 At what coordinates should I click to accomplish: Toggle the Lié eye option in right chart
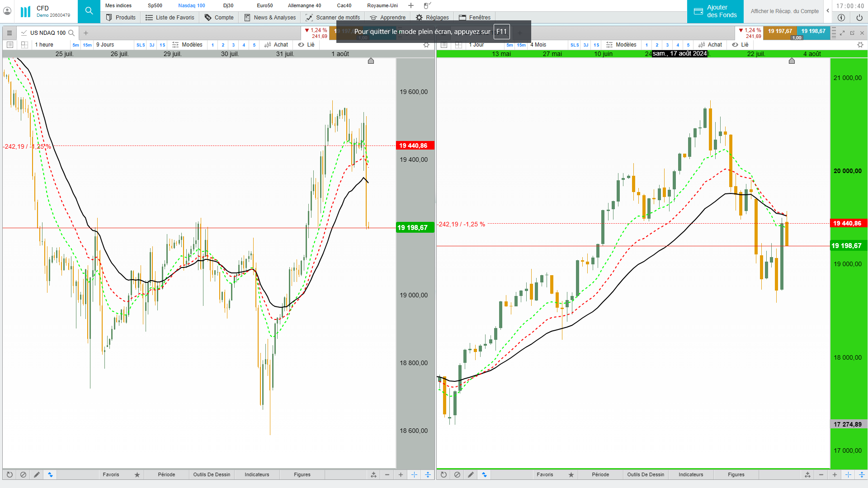[x=740, y=45]
